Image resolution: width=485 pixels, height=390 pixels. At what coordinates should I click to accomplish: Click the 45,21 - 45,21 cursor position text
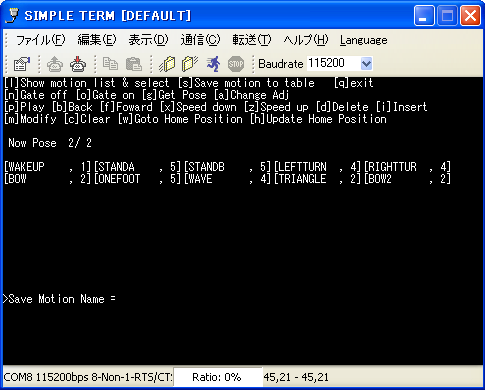coord(296,377)
